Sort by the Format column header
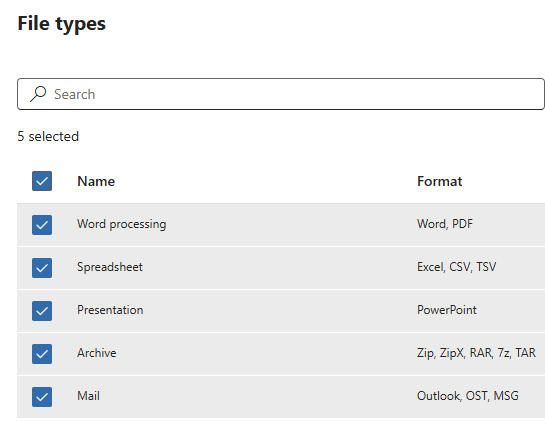 [x=439, y=181]
